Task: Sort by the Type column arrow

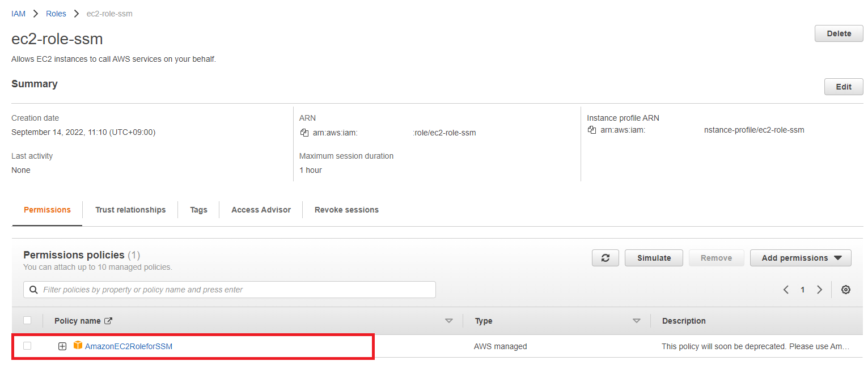Action: click(637, 321)
